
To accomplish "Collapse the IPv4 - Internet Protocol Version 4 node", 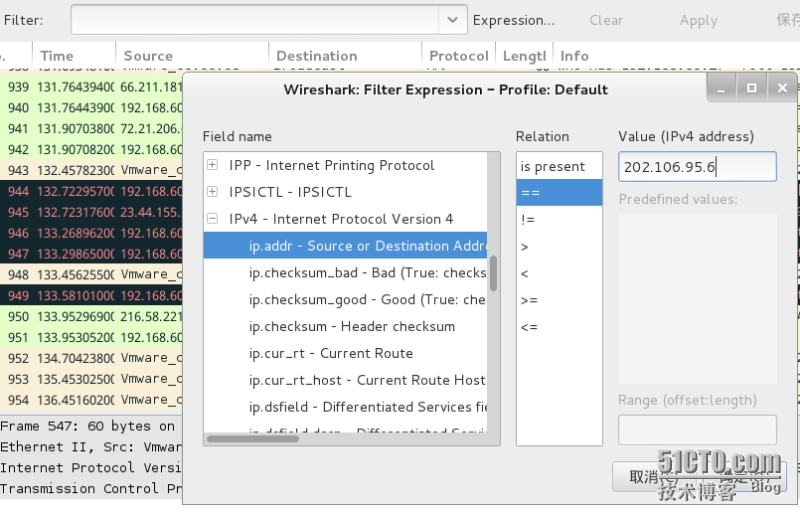I will [x=212, y=218].
